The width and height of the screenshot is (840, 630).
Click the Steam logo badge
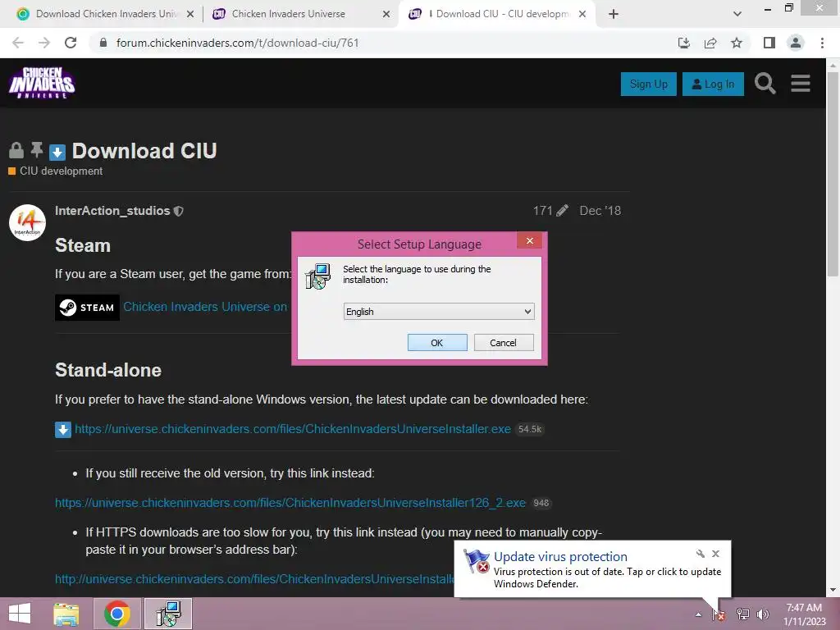pyautogui.click(x=87, y=308)
